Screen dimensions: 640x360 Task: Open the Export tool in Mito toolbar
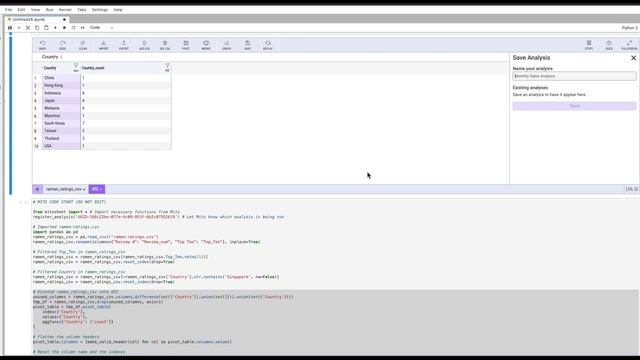(124, 45)
